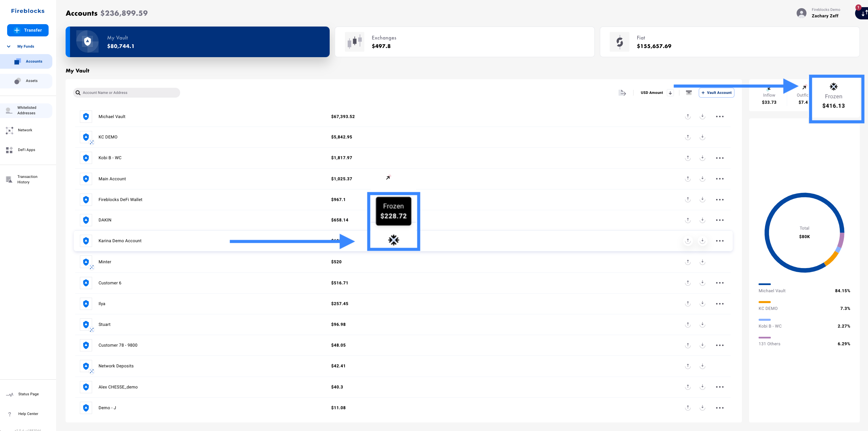Click the archive hidden accounts icon
The image size is (868, 431).
coord(689,93)
